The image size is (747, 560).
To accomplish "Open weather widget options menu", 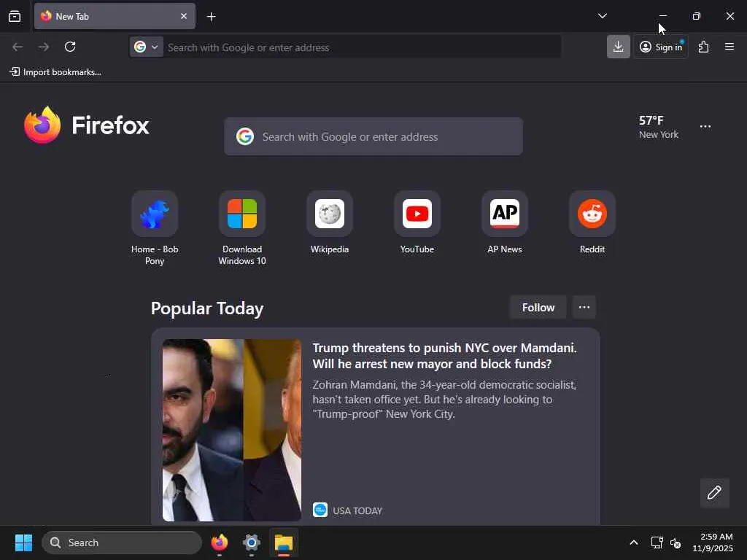I will click(705, 127).
